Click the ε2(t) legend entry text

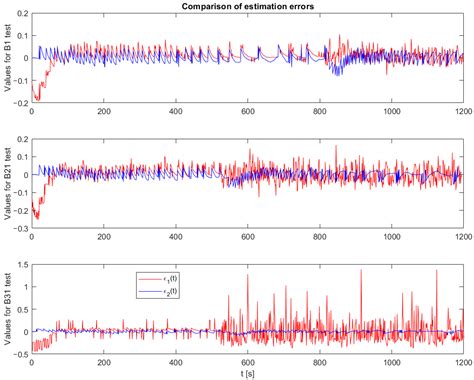[170, 292]
